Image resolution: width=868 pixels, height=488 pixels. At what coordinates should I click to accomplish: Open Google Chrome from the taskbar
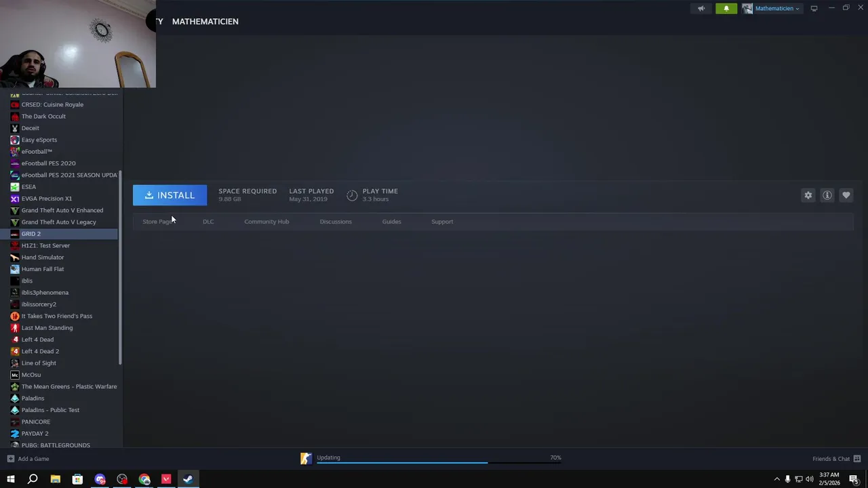coord(144,479)
